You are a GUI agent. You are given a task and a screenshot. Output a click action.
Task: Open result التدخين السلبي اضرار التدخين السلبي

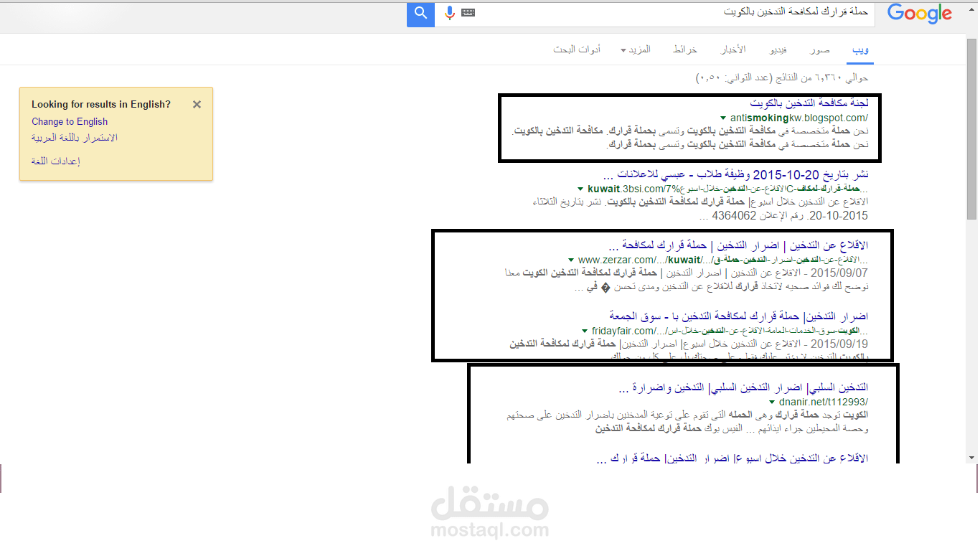tap(743, 388)
